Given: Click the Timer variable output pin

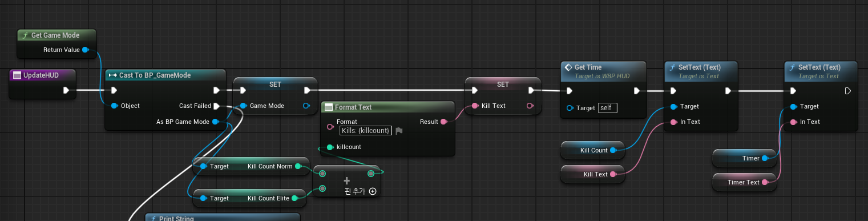Looking at the screenshot, I should point(765,158).
